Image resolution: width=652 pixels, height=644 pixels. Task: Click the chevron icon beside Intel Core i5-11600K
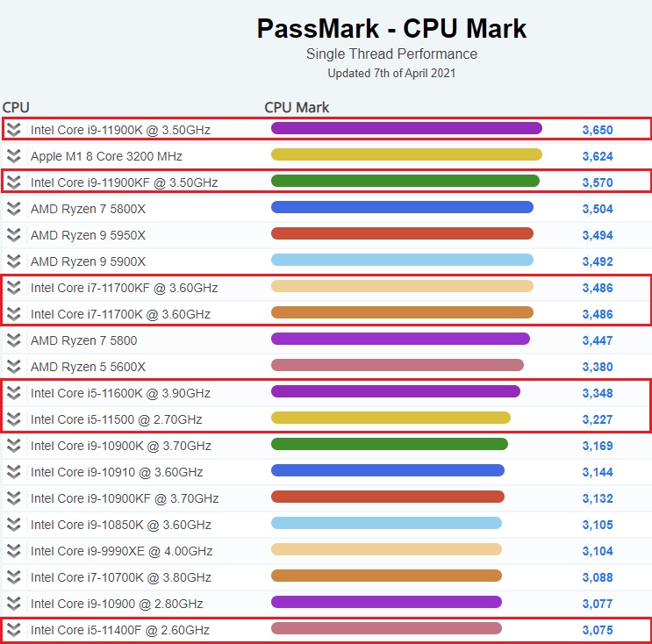[x=14, y=393]
